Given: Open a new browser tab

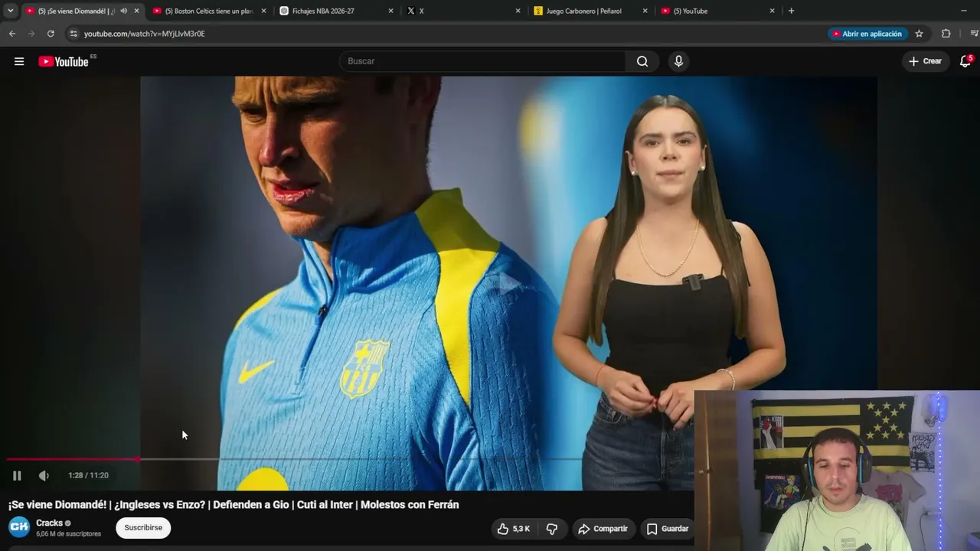Looking at the screenshot, I should tap(791, 11).
